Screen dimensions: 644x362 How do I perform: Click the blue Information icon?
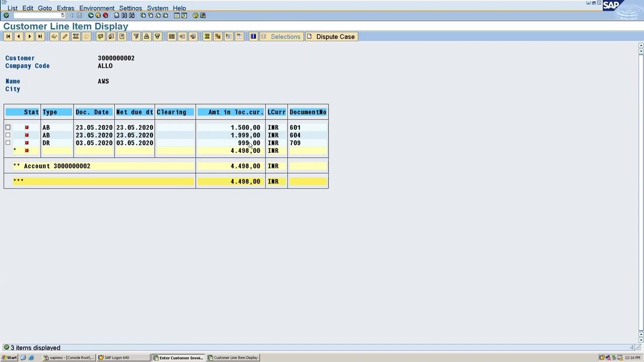(253, 37)
